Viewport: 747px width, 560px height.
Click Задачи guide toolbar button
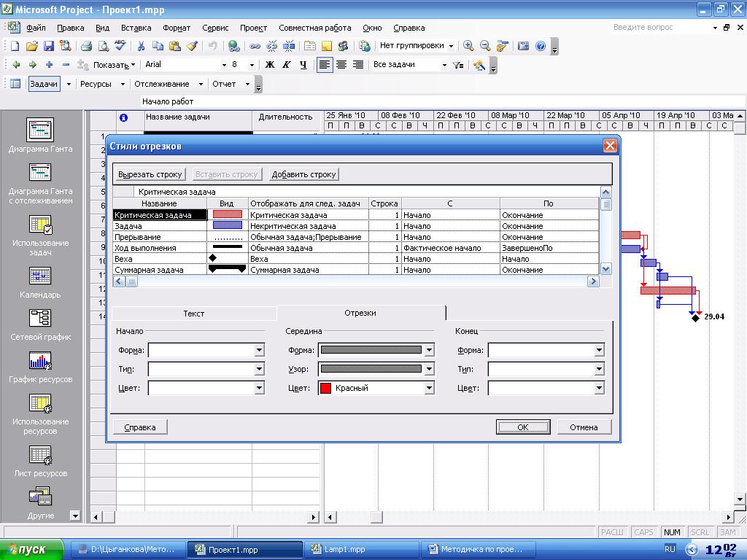(44, 84)
